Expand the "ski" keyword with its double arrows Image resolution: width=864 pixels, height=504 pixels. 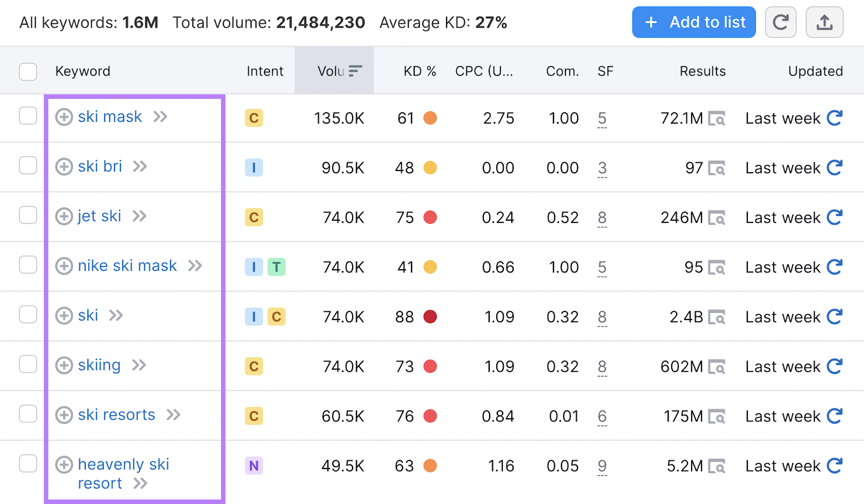[x=115, y=316]
